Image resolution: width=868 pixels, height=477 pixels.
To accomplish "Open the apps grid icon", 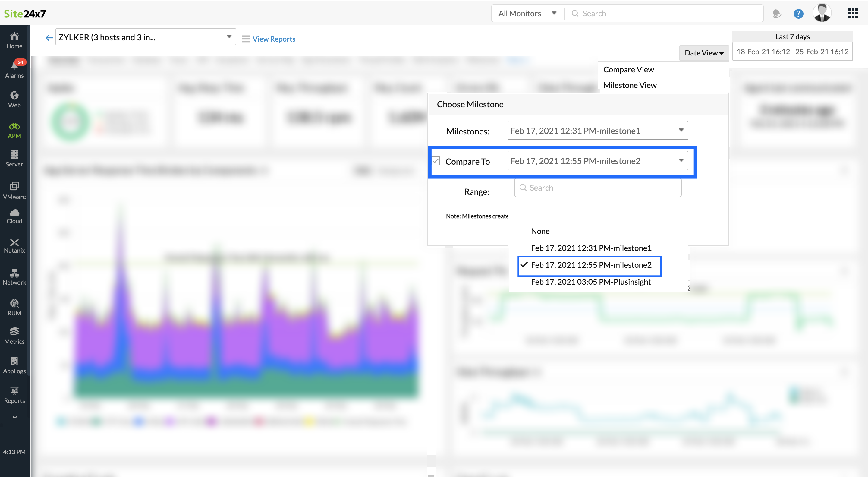I will tap(853, 14).
